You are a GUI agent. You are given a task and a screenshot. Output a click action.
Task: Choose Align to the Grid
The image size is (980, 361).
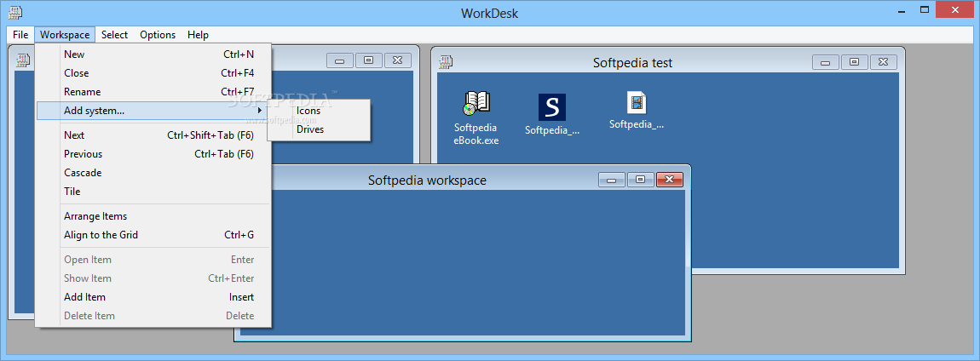point(153,236)
